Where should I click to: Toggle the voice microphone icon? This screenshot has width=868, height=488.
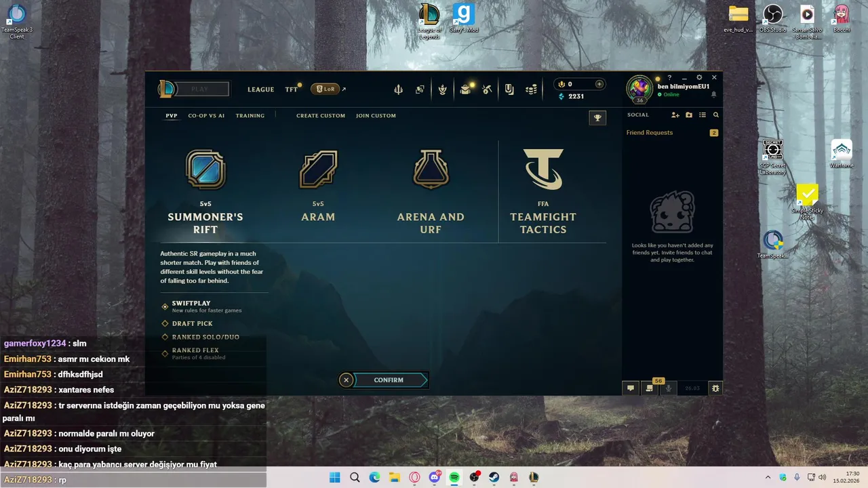click(x=668, y=388)
